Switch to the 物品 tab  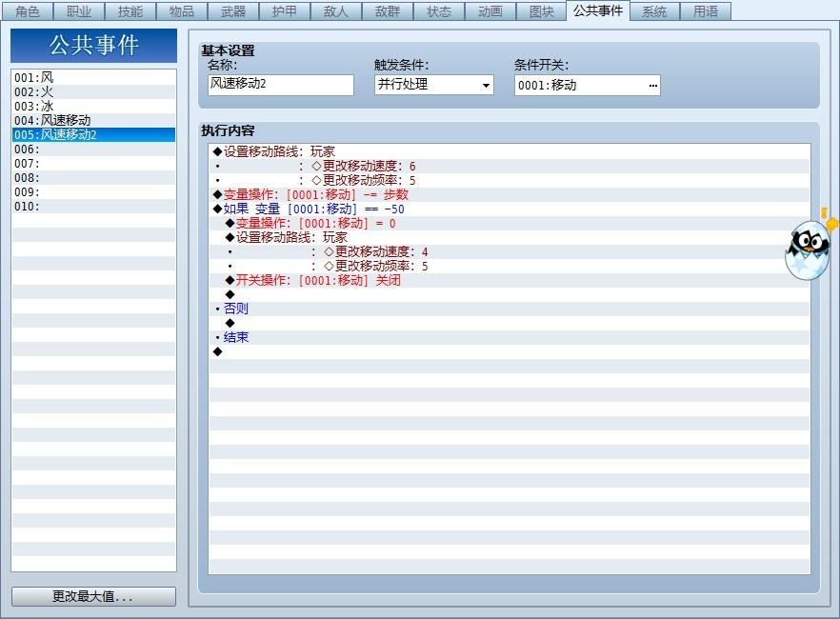[x=182, y=11]
